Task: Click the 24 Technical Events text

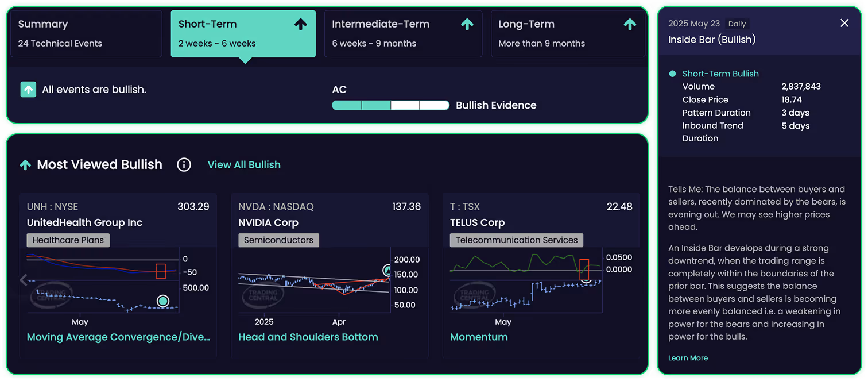Action: 60,44
